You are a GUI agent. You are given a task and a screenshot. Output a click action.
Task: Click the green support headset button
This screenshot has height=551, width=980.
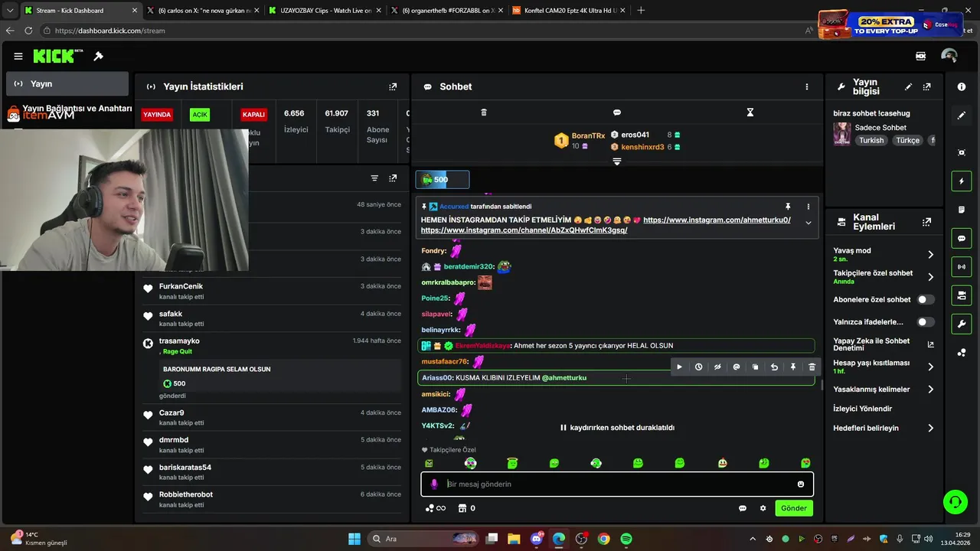[x=955, y=502]
